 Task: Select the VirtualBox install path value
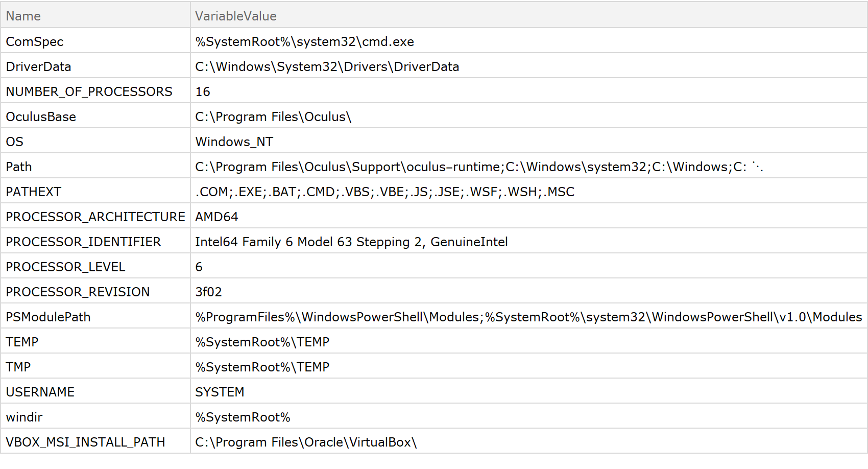pyautogui.click(x=306, y=442)
